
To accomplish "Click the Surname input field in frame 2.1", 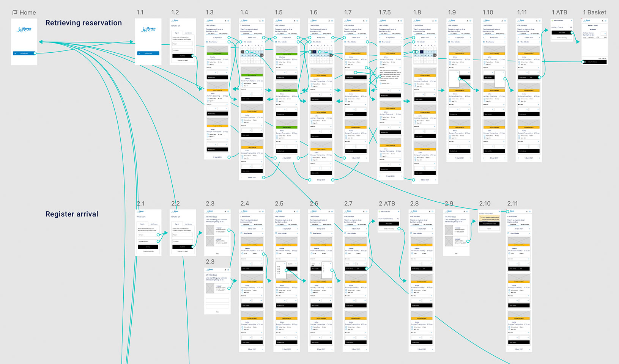I will click(x=148, y=235).
